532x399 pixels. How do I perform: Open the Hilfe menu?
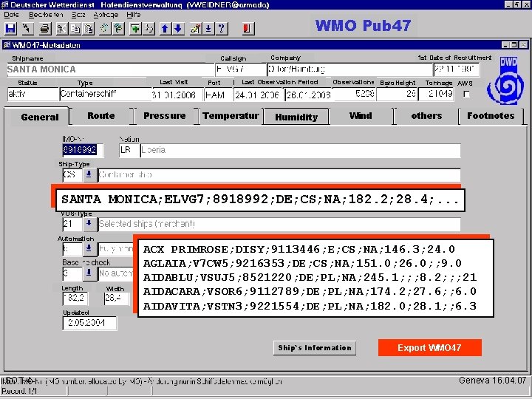[133, 15]
